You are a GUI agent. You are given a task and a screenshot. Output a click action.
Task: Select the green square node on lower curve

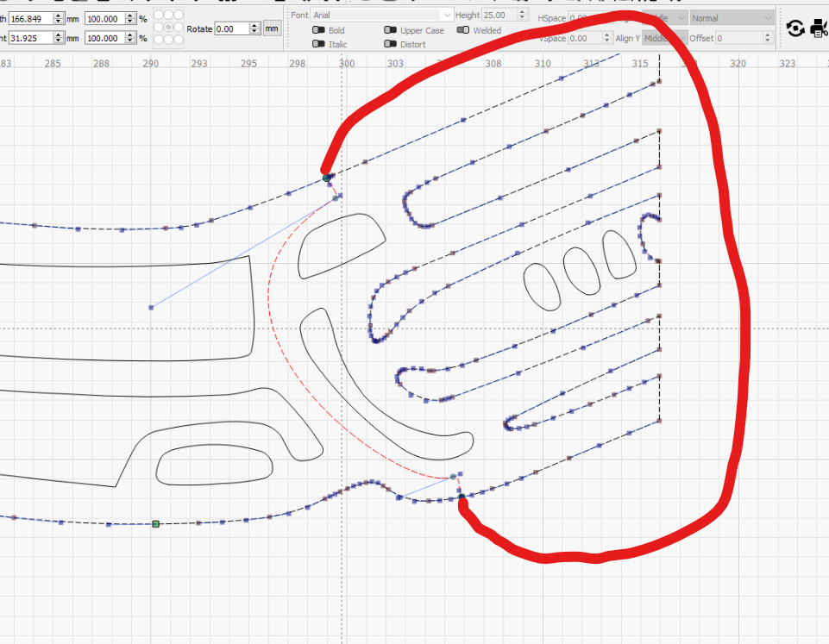click(x=155, y=524)
